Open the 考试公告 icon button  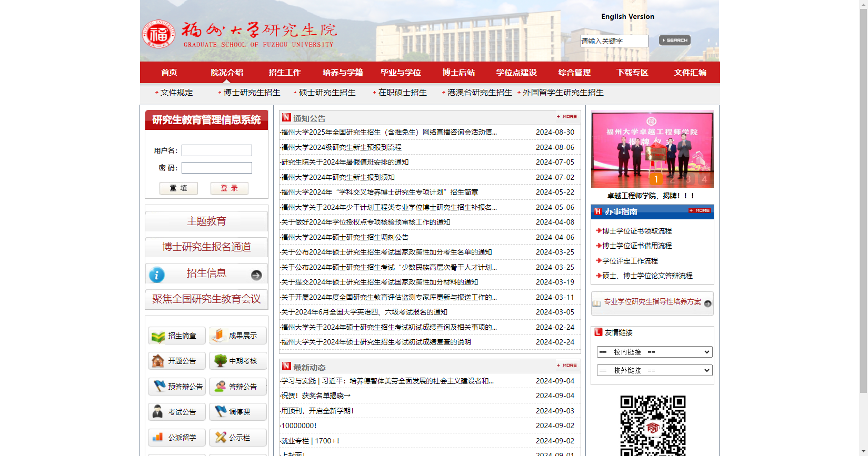click(x=177, y=412)
